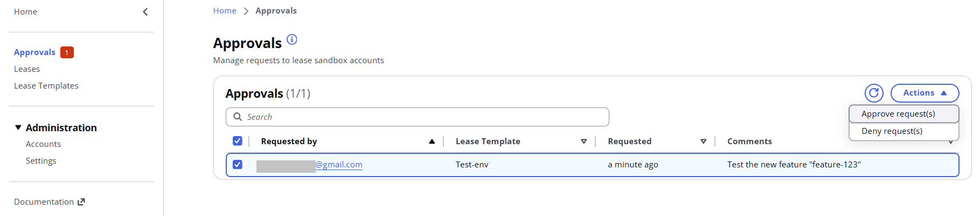Open the requester's gmail.com email link
Screen dimensions: 980x216
[x=338, y=165]
